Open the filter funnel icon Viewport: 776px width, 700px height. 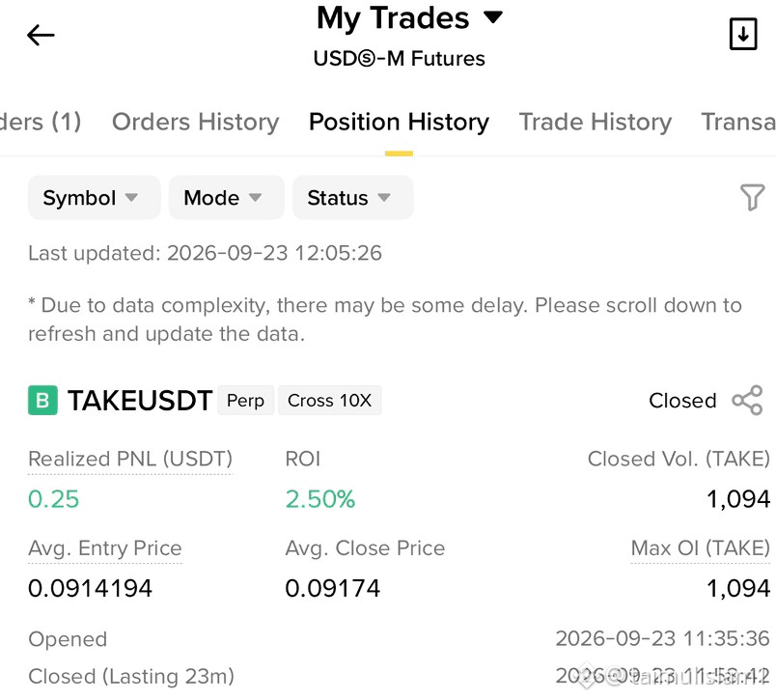[752, 197]
